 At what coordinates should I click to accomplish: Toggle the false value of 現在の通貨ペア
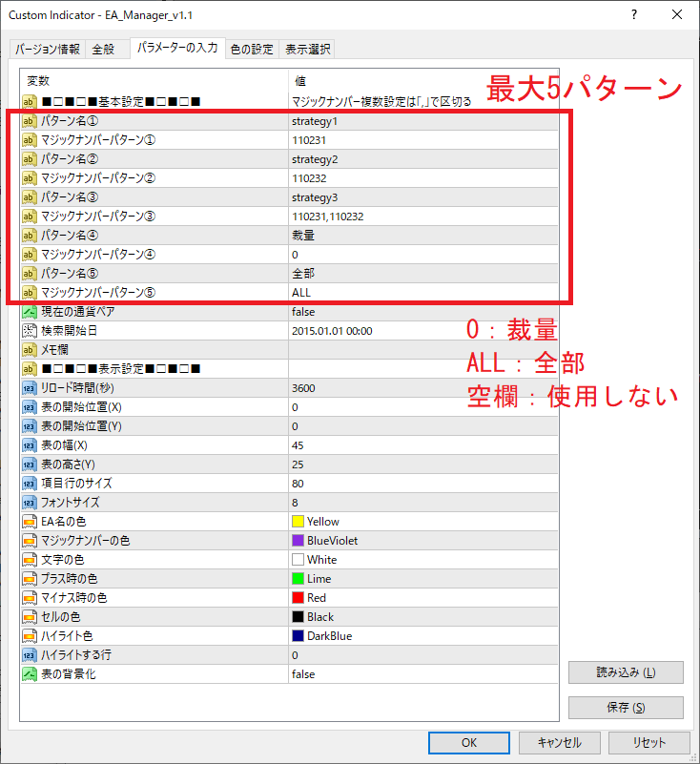tap(423, 311)
